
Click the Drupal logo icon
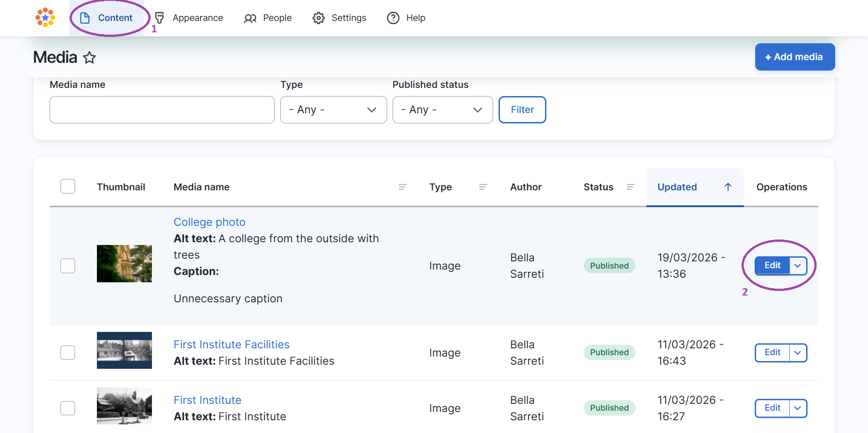click(45, 18)
